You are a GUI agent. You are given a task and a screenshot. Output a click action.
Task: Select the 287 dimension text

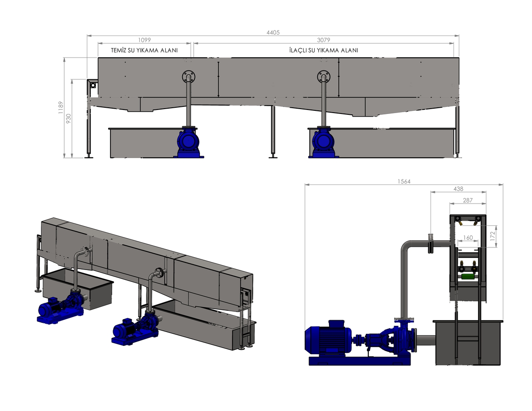click(468, 200)
